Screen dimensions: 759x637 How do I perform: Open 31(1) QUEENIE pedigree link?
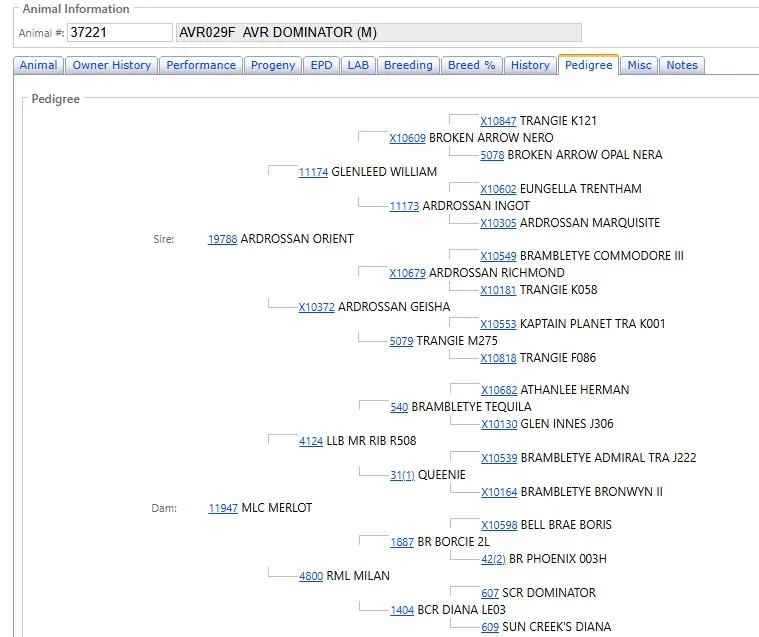pos(402,475)
